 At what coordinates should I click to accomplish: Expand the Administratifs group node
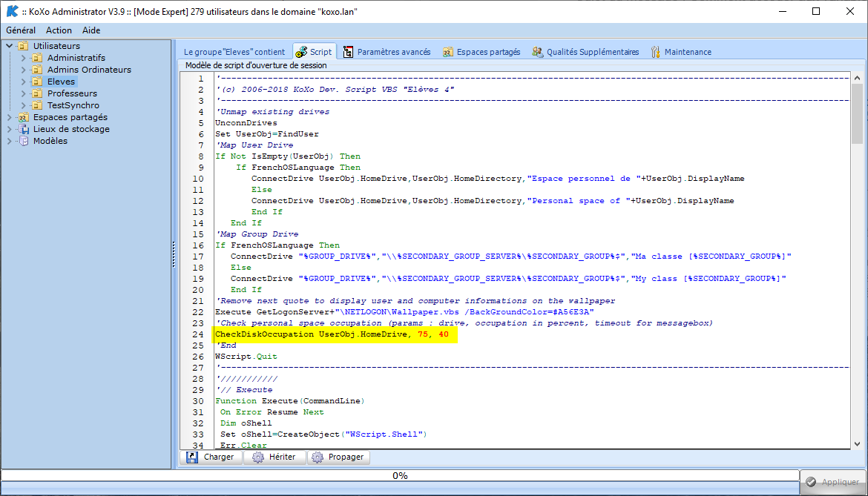click(23, 58)
